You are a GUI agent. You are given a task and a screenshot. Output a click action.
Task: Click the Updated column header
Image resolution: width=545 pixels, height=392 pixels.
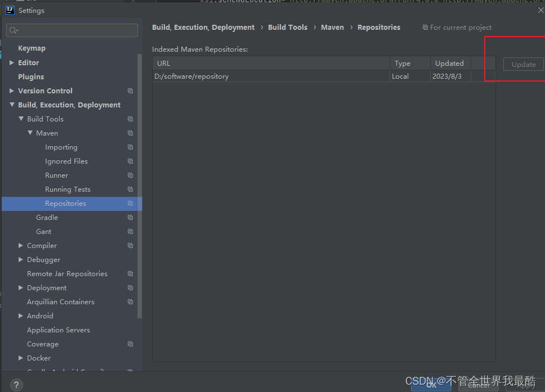pos(451,63)
